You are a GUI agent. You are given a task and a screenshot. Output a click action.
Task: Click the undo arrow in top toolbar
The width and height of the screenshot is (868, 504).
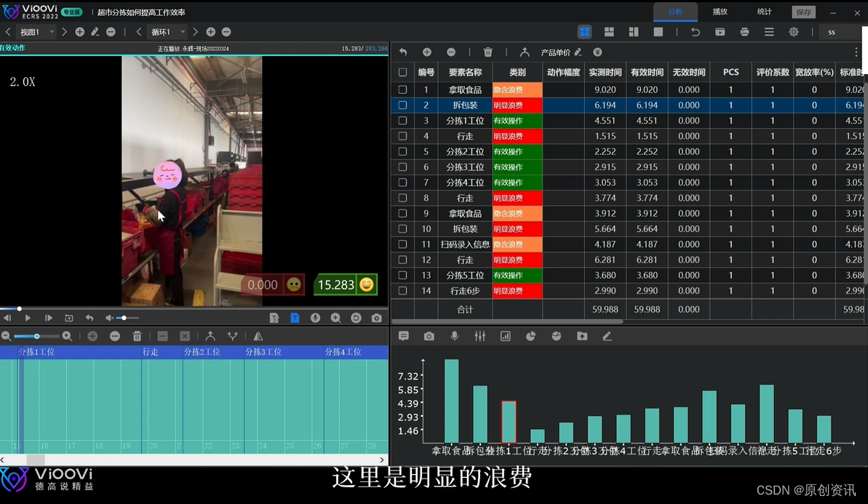[x=696, y=32]
